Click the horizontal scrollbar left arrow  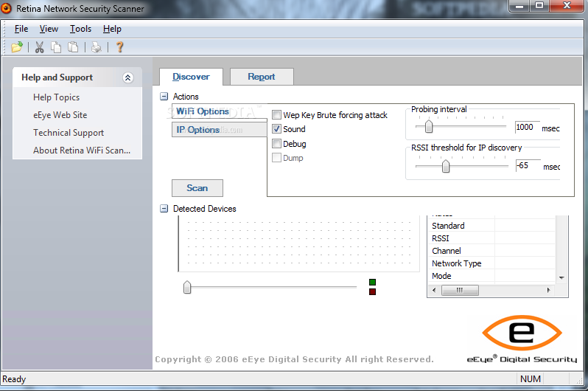[434, 290]
